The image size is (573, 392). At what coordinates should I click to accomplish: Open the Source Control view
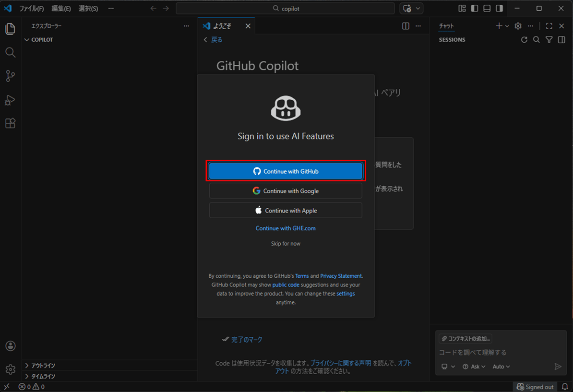[10, 76]
